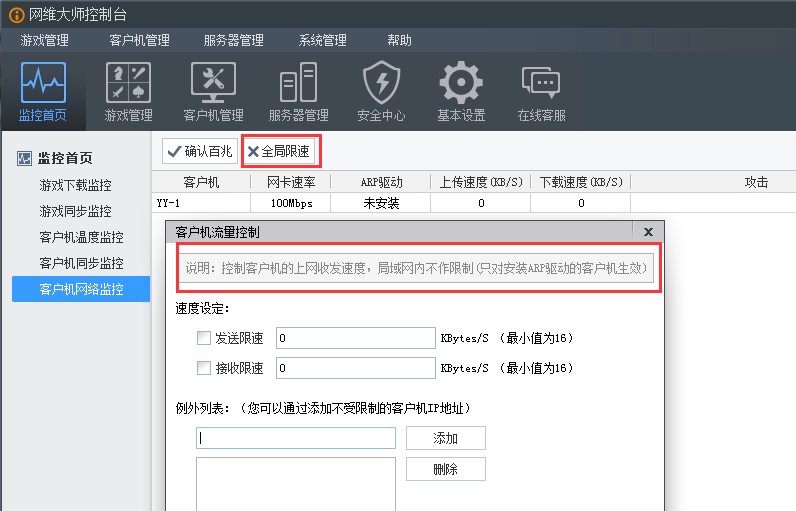Open the 系统管理 menu

pos(322,40)
